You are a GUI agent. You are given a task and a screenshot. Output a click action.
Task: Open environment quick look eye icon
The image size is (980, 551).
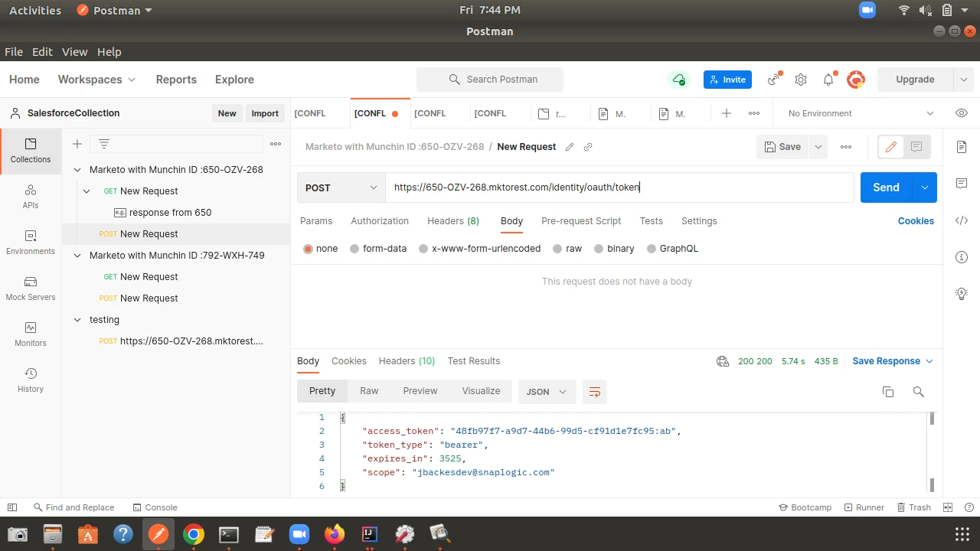[x=962, y=113]
